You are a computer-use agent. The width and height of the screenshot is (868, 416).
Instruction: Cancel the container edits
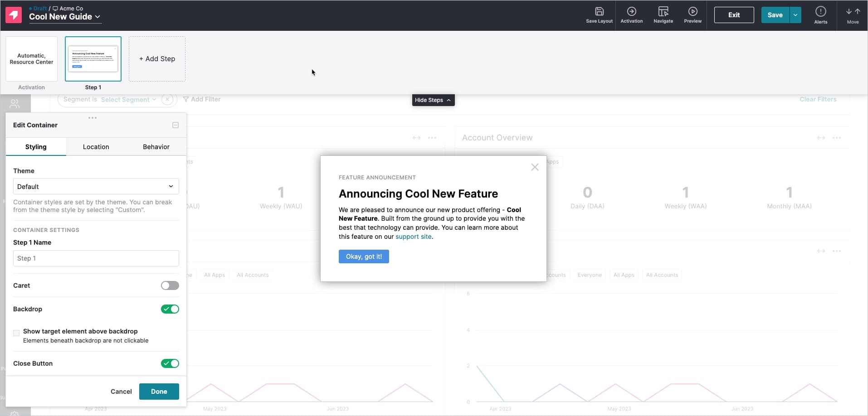(121, 392)
